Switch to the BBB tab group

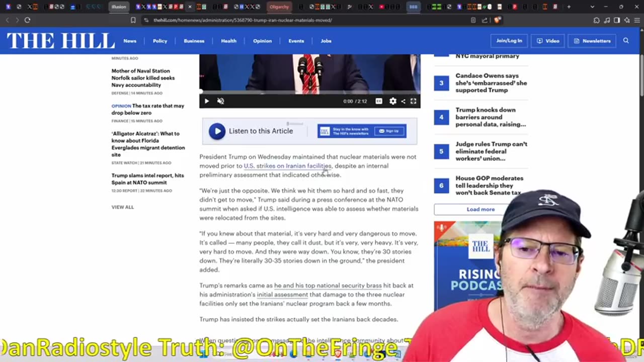pos(413,7)
